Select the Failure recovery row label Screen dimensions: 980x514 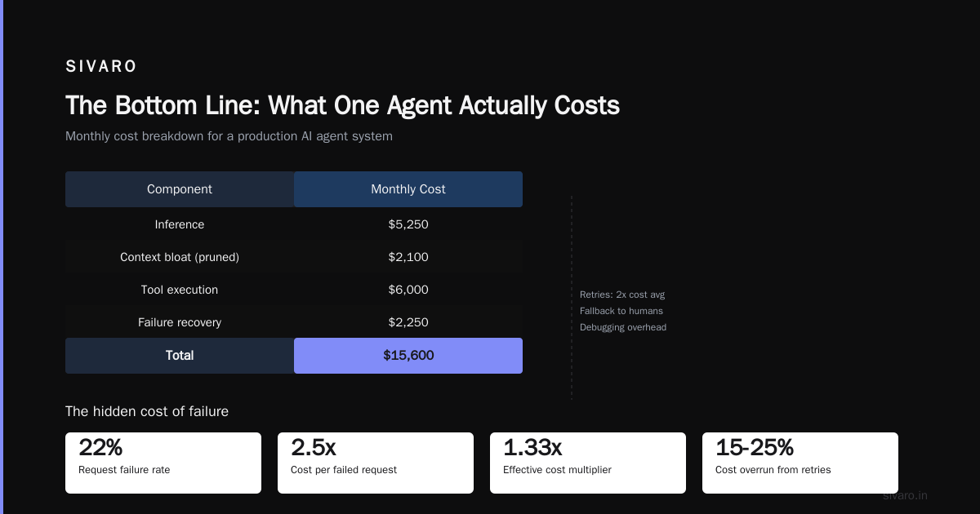tap(180, 322)
